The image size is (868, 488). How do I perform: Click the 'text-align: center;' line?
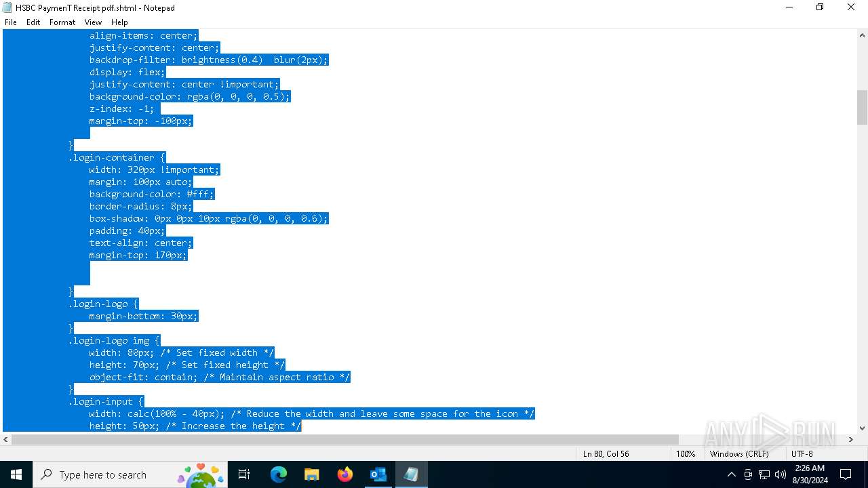point(140,243)
